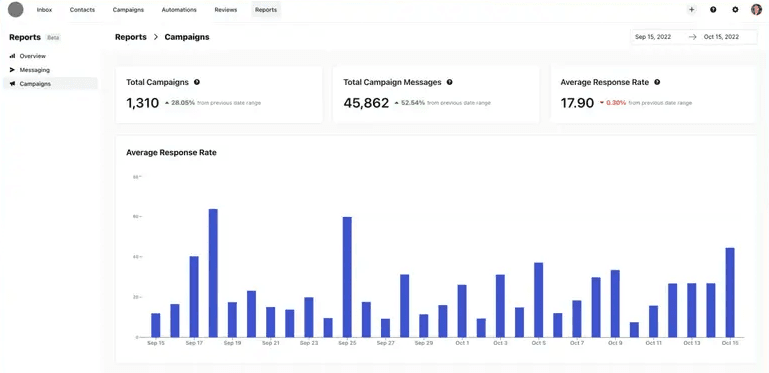Click the Beta badge next to Reports
Screen dimensions: 769x373
pyautogui.click(x=53, y=37)
